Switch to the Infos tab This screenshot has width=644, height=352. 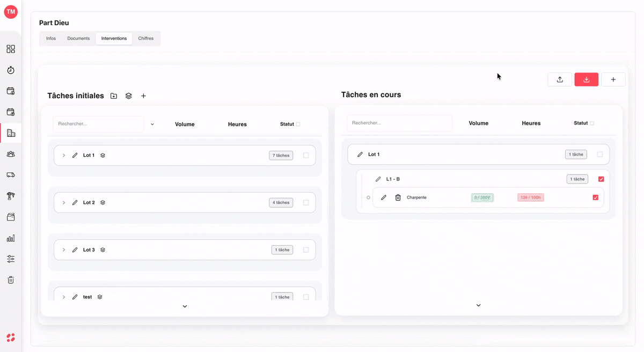(x=51, y=39)
